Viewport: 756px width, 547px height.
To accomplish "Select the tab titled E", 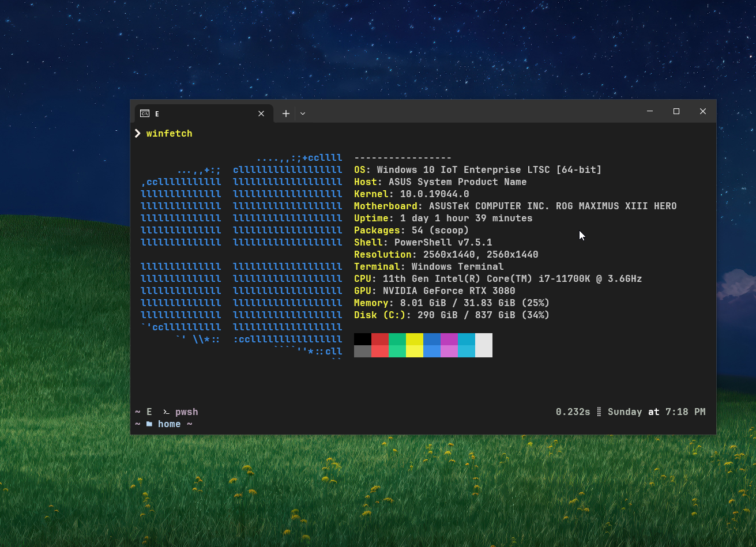I will tap(203, 114).
